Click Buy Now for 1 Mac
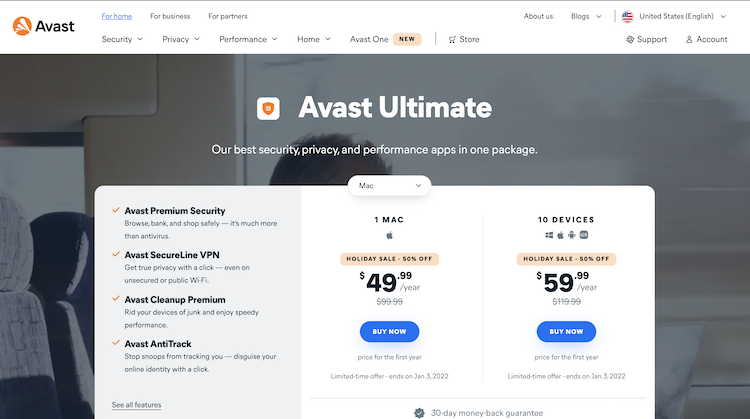 pos(390,332)
